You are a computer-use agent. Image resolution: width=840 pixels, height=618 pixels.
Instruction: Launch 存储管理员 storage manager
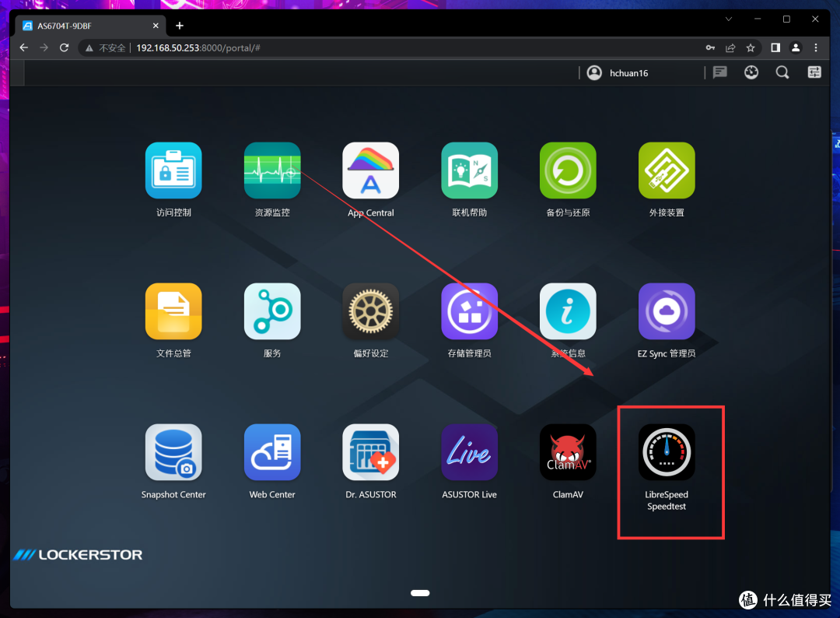[x=469, y=311]
